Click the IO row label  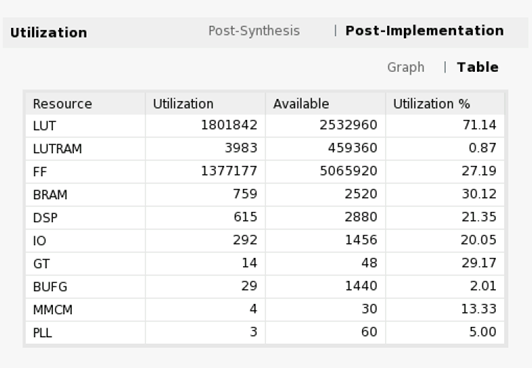point(39,241)
